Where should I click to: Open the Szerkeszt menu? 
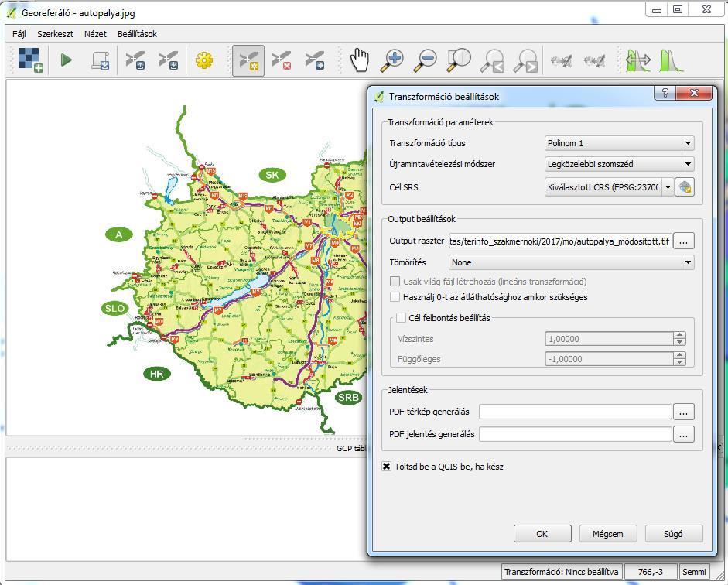(55, 34)
